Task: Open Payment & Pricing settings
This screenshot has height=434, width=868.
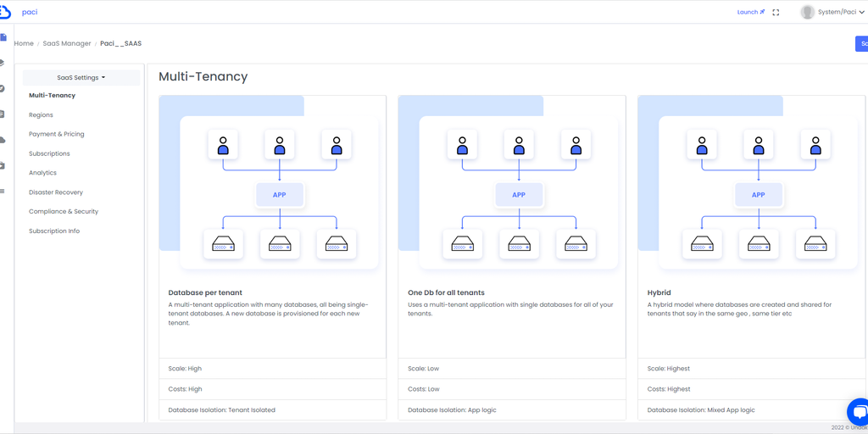Action: (56, 134)
